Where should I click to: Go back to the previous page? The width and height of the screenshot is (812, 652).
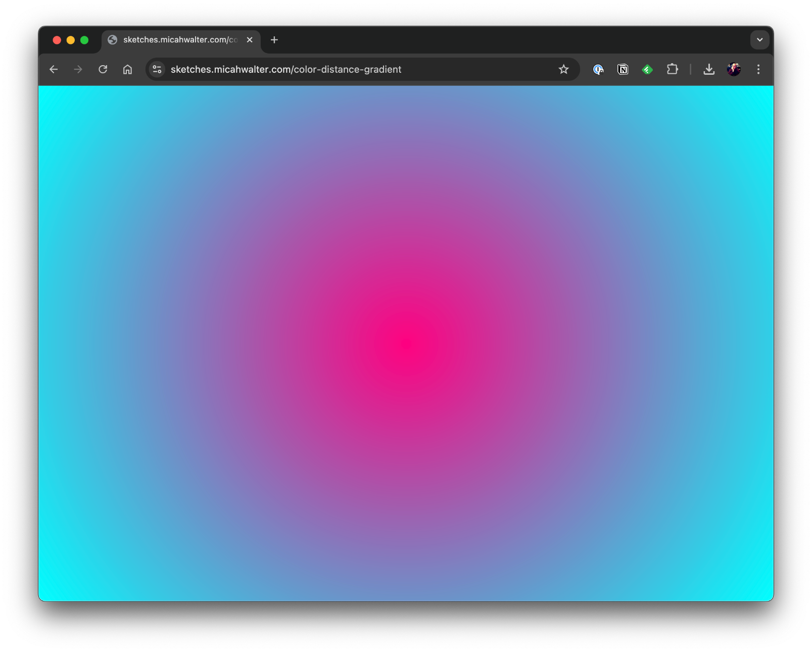click(x=54, y=69)
